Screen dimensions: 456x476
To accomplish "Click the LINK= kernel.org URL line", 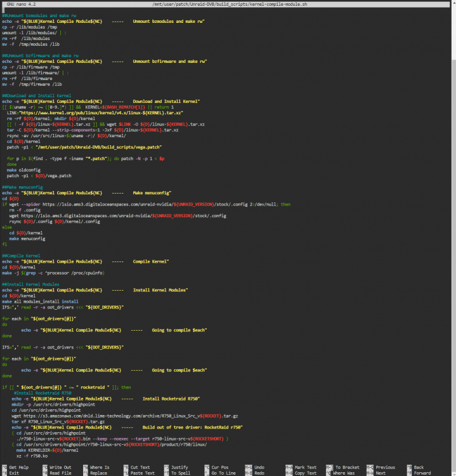I will (95, 113).
